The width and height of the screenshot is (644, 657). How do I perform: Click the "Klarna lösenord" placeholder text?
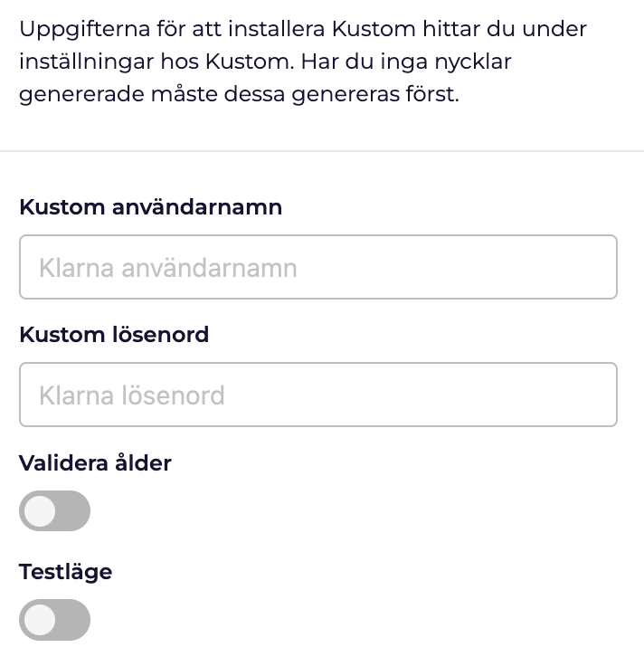(x=132, y=395)
